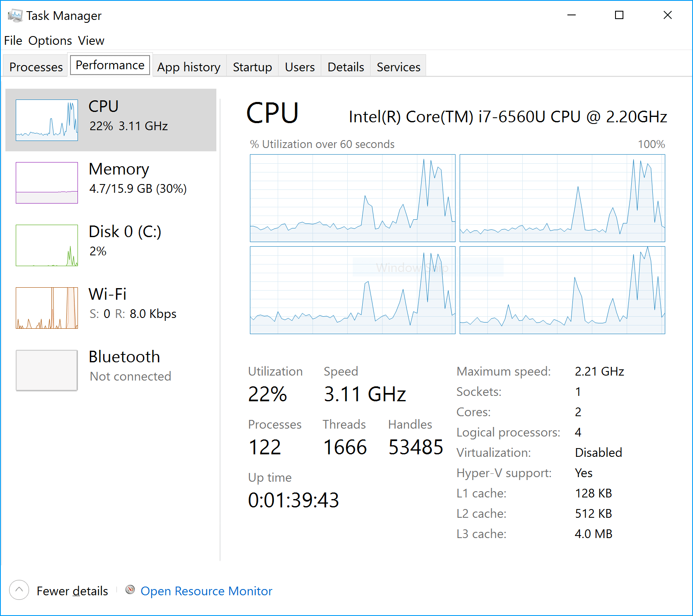Click the L2 cache value 512 KB

pyautogui.click(x=594, y=513)
